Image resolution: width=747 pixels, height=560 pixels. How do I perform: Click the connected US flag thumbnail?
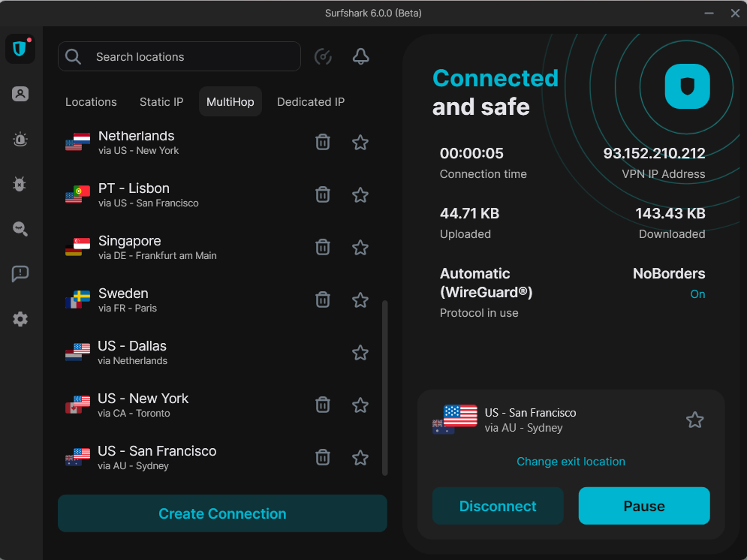459,416
